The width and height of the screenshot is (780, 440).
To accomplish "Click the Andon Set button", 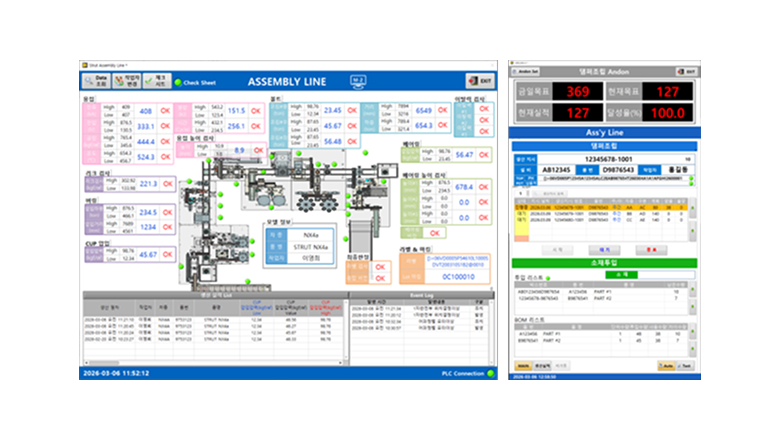I will coord(527,72).
